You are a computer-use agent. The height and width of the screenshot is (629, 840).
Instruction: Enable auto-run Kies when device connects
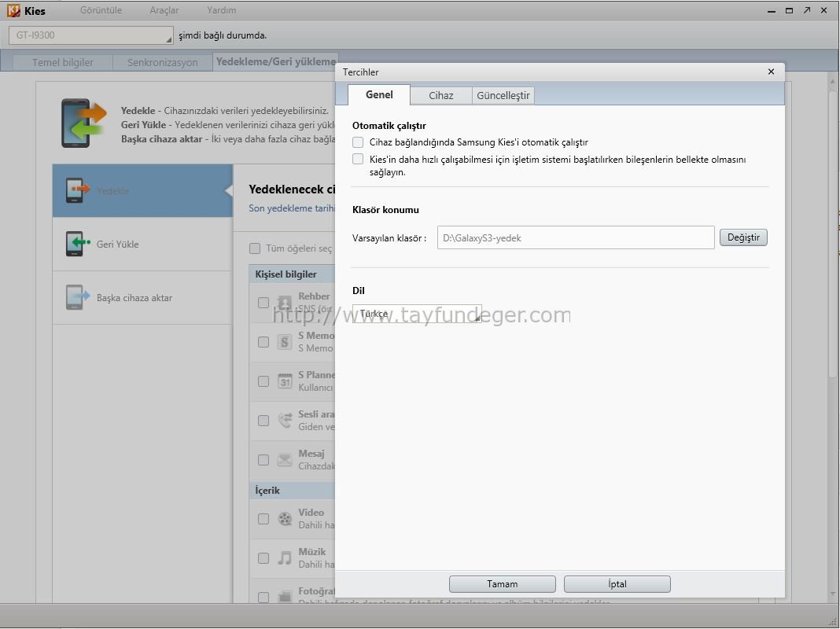[x=358, y=142]
